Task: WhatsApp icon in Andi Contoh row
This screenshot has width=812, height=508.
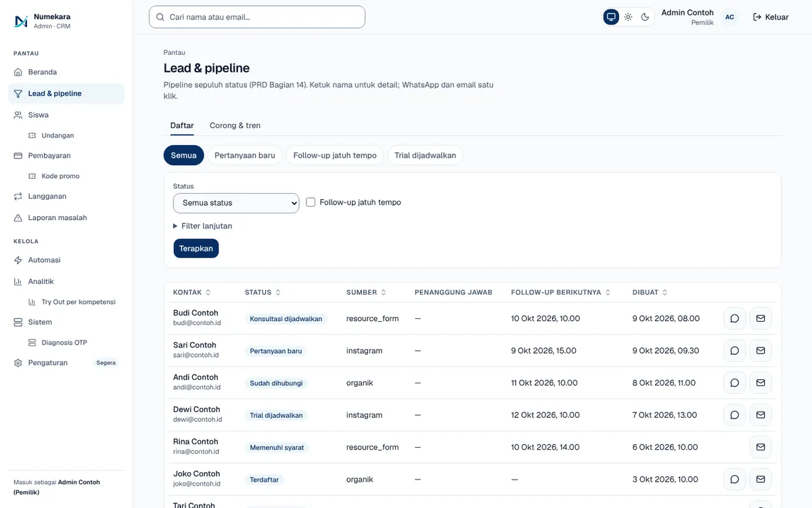Action: pyautogui.click(x=735, y=383)
